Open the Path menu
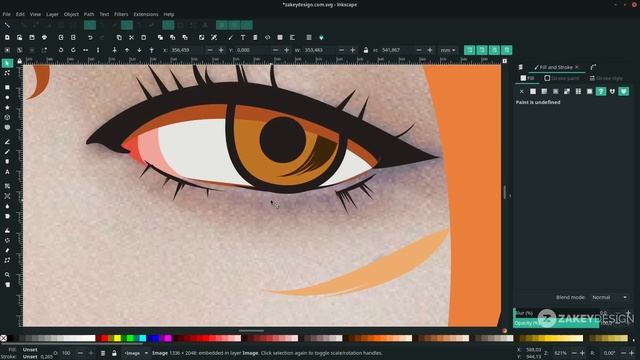The image size is (640, 360). coord(89,14)
